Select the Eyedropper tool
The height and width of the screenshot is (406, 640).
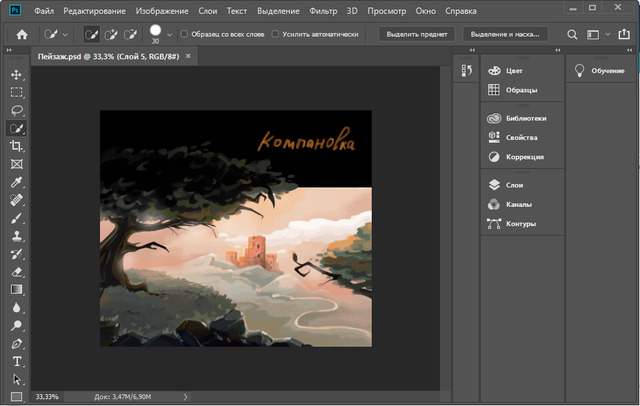16,182
